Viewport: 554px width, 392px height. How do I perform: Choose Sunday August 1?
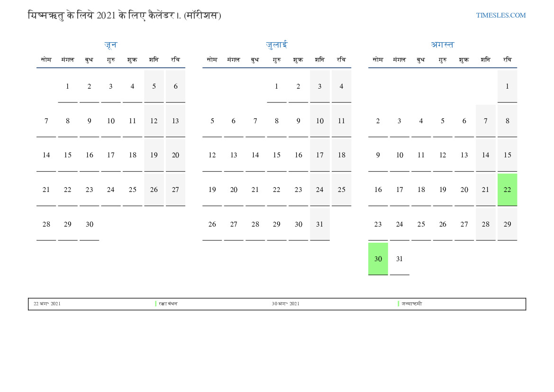[507, 86]
